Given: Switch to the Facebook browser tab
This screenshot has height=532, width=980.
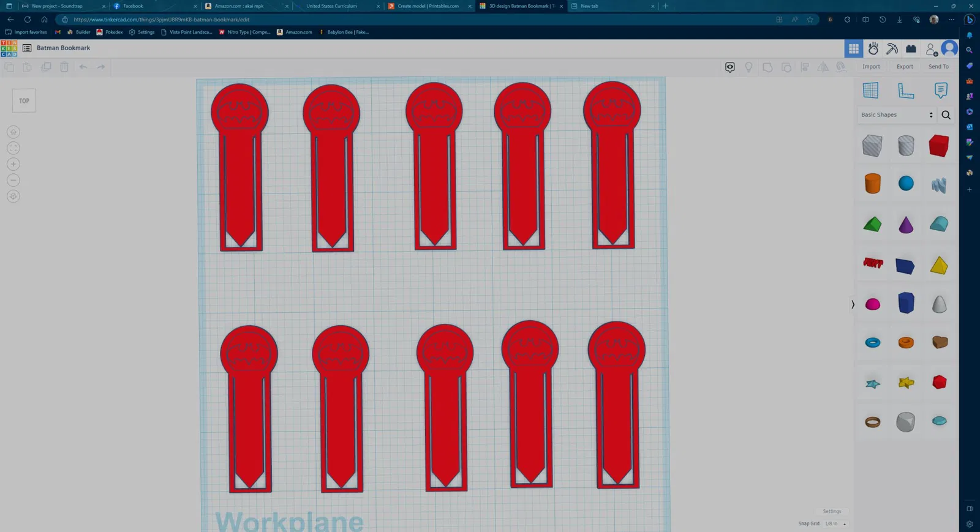Looking at the screenshot, I should coord(156,6).
